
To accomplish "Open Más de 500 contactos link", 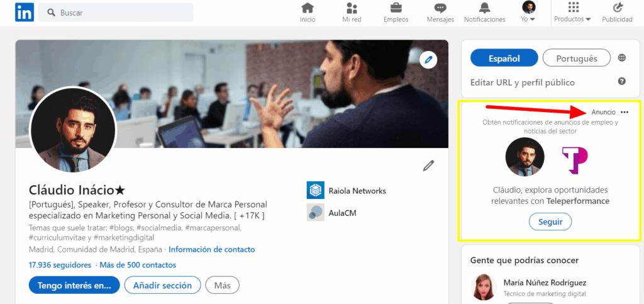I will 138,265.
